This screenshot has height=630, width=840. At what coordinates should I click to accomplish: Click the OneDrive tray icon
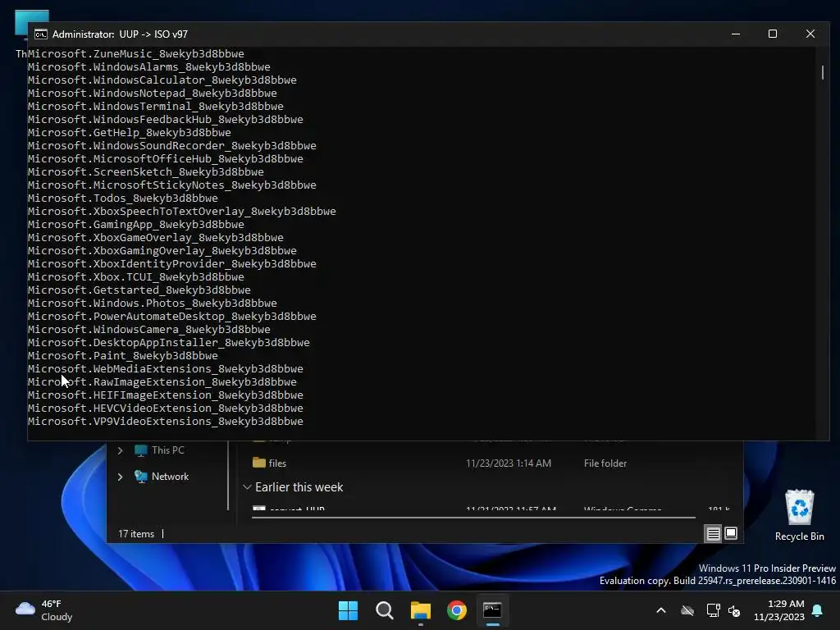pos(687,610)
